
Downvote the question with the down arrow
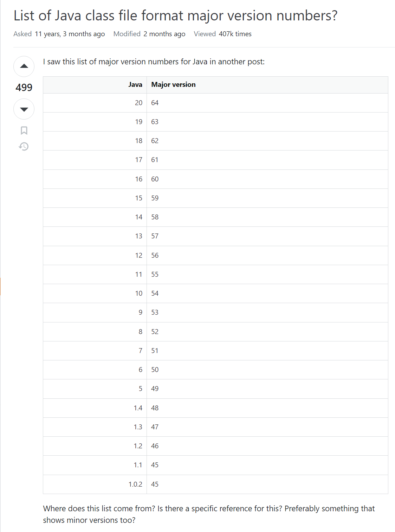[24, 109]
